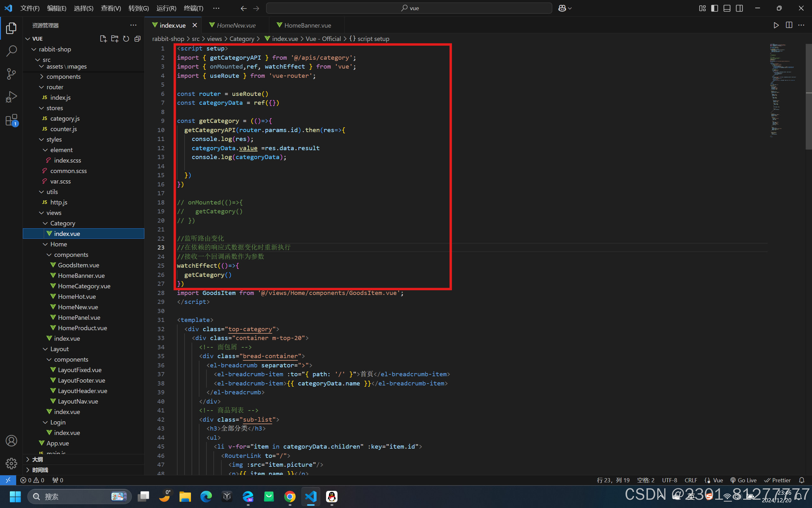Open the Explorer view in activity bar

click(x=11, y=28)
